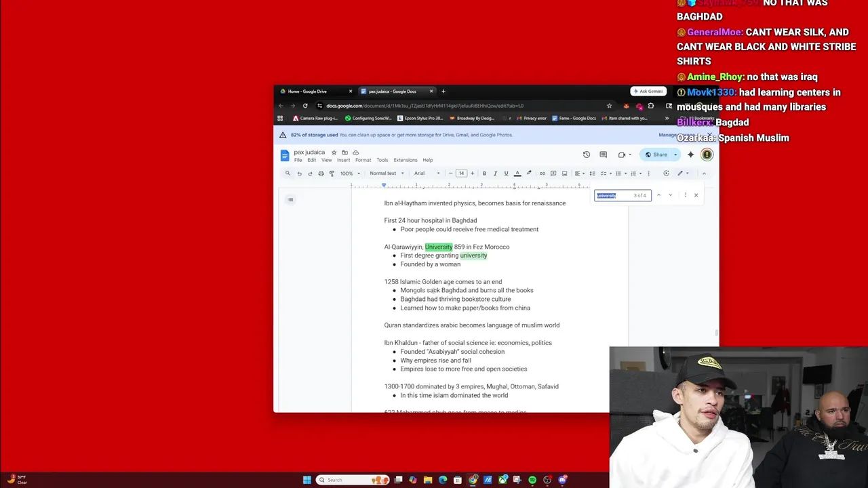Click the insert image icon

coord(564,174)
